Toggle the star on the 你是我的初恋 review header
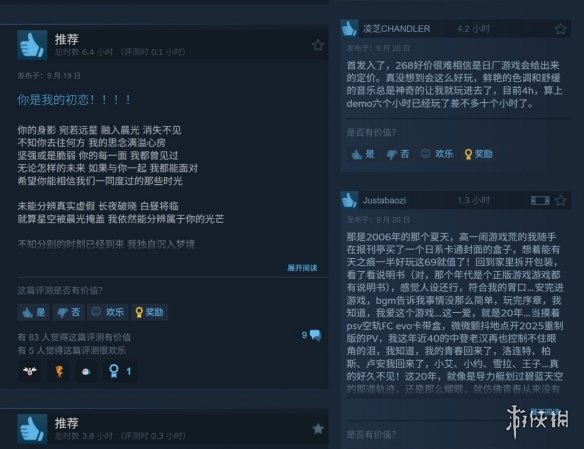The width and height of the screenshot is (584, 449). click(x=318, y=45)
